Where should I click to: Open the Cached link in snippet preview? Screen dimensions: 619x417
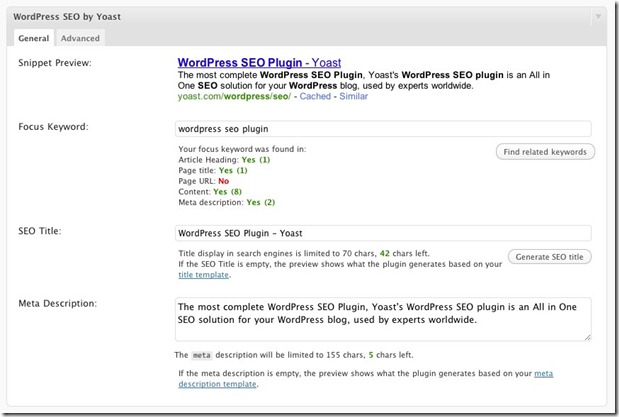315,96
